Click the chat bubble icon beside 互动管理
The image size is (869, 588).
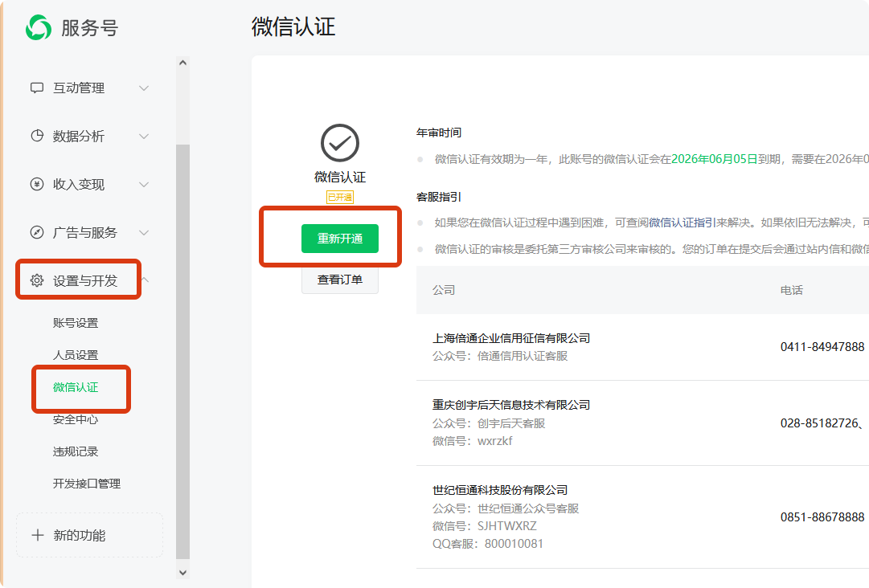click(37, 88)
